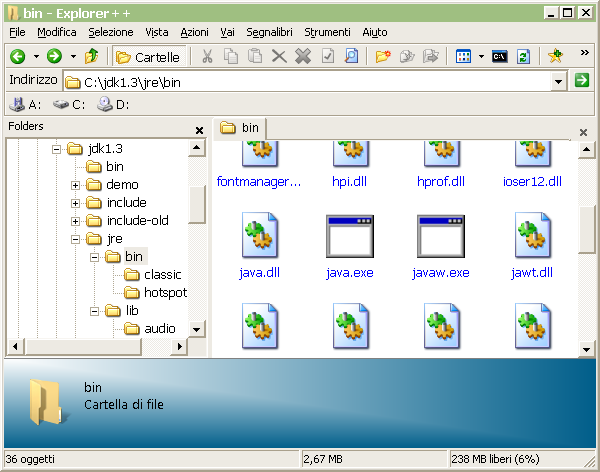This screenshot has height=472, width=600.
Task: Delete item with the thin X icon
Action: [279, 57]
